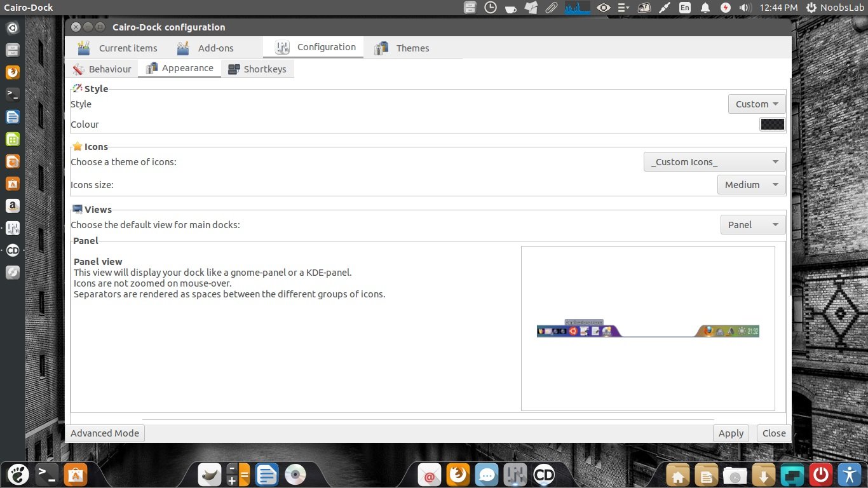Screen dimensions: 868x488
Task: Open the icons theme dropdown showing _Custom Icons_
Action: 714,161
